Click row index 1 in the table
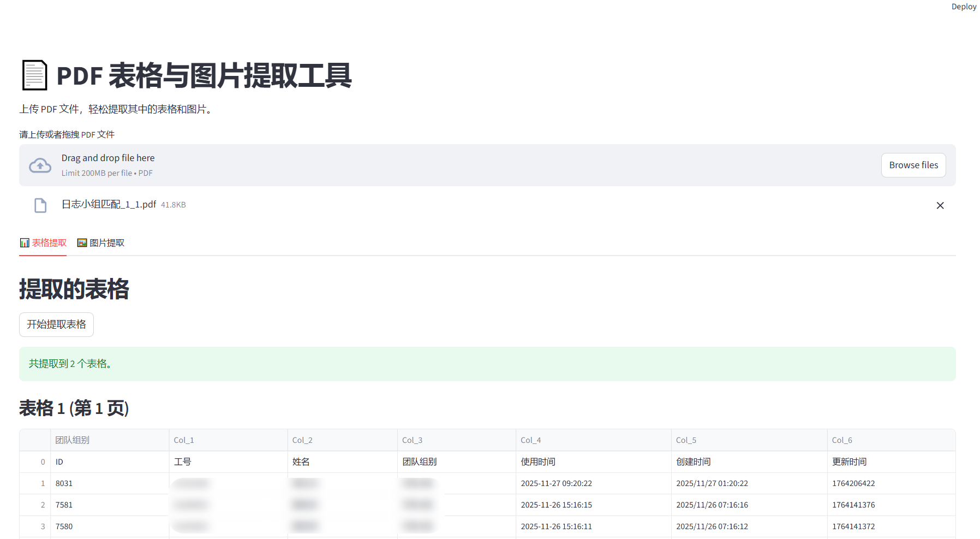The image size is (980, 539). click(x=43, y=483)
